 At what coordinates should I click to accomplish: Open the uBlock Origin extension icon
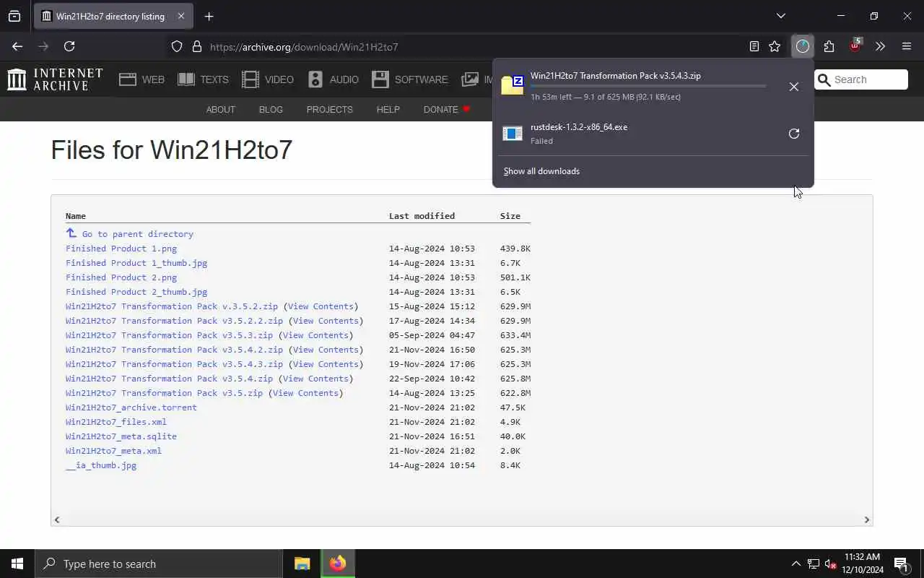[x=855, y=46]
